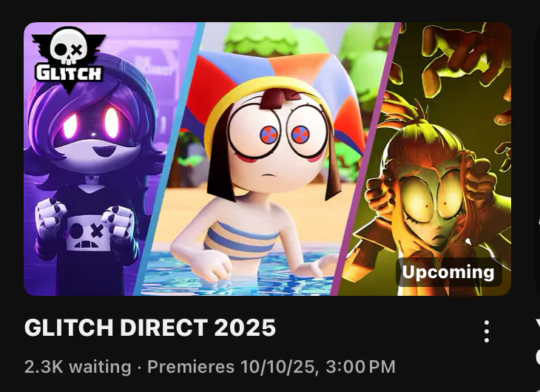The image size is (540, 392).
Task: Click the 2.3K waiting count text
Action: (x=78, y=367)
